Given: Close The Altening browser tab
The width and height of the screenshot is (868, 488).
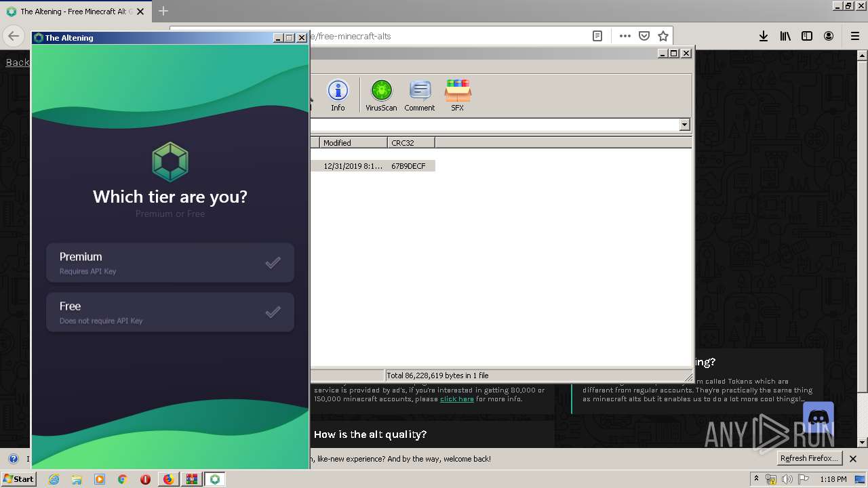Looking at the screenshot, I should (x=140, y=12).
